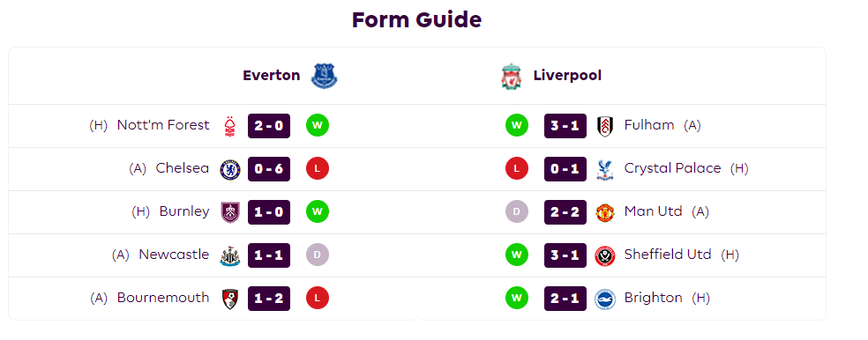The image size is (868, 340).
Task: Click the red L badge beside Crystal Palace
Action: click(517, 169)
